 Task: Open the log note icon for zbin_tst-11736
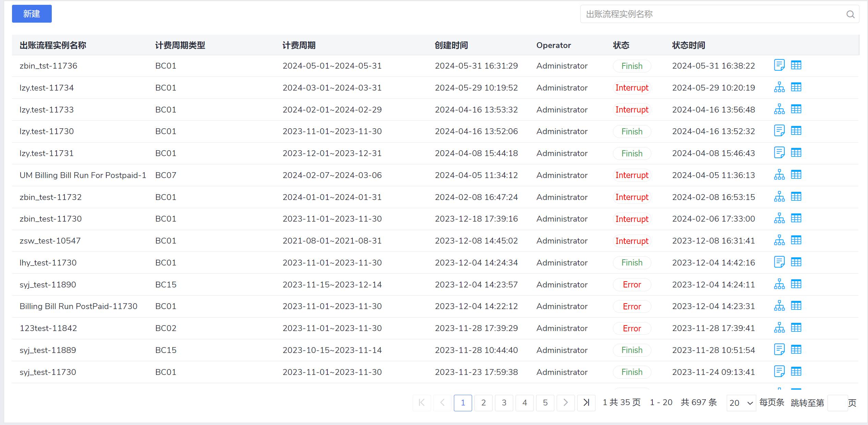click(x=779, y=65)
